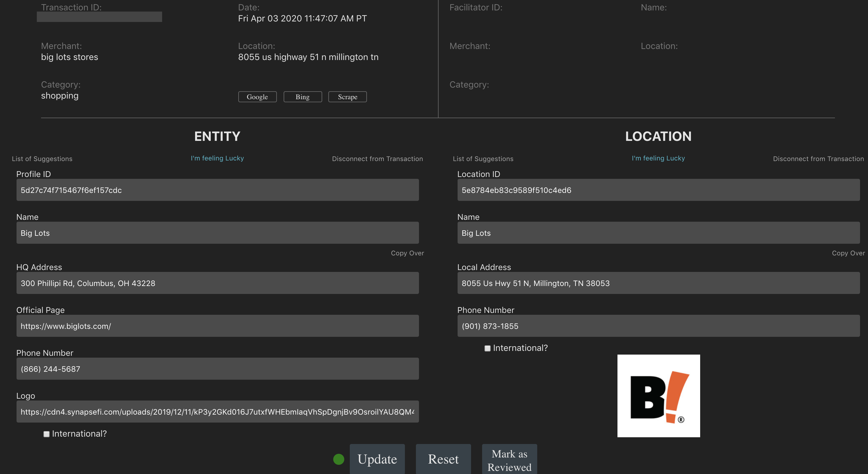
Task: Click Location I'm feeling Lucky link
Action: (x=659, y=158)
